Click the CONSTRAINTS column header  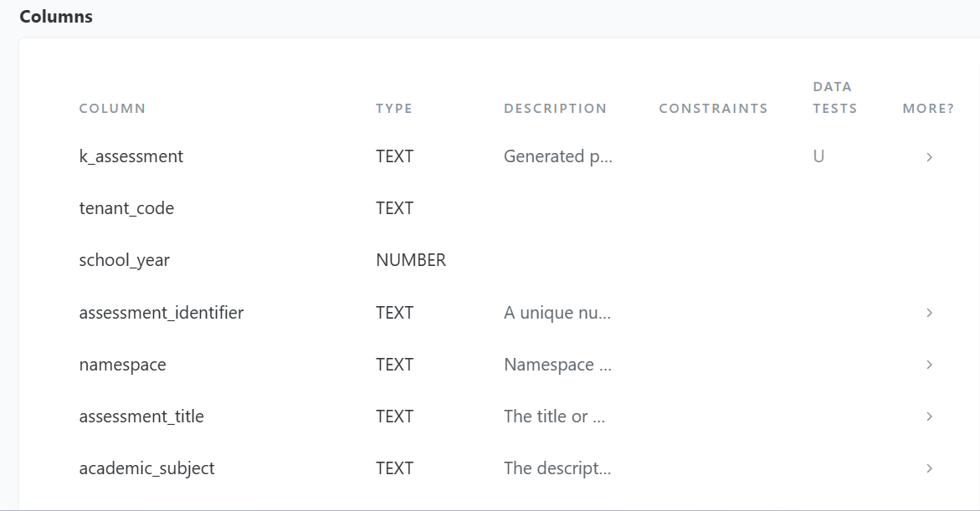coord(713,108)
